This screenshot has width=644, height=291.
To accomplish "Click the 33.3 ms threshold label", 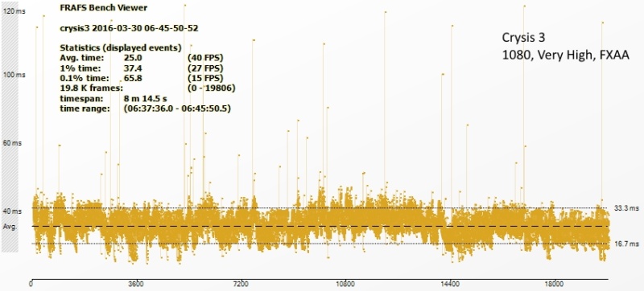I will point(627,208).
